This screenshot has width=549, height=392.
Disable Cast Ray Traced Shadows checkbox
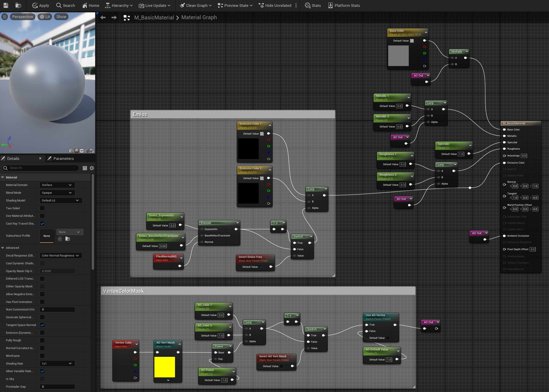(x=42, y=223)
